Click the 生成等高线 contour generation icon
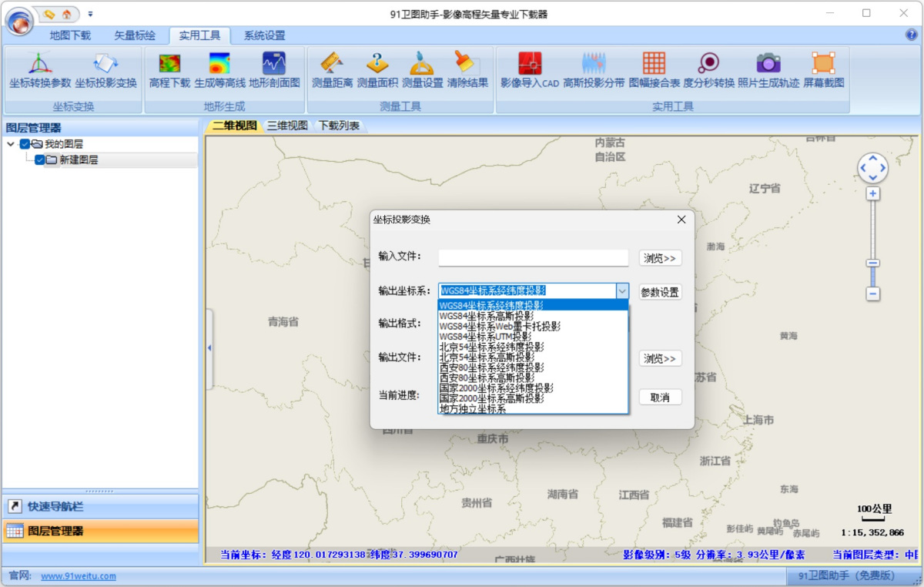The height and width of the screenshot is (587, 924). tap(219, 70)
